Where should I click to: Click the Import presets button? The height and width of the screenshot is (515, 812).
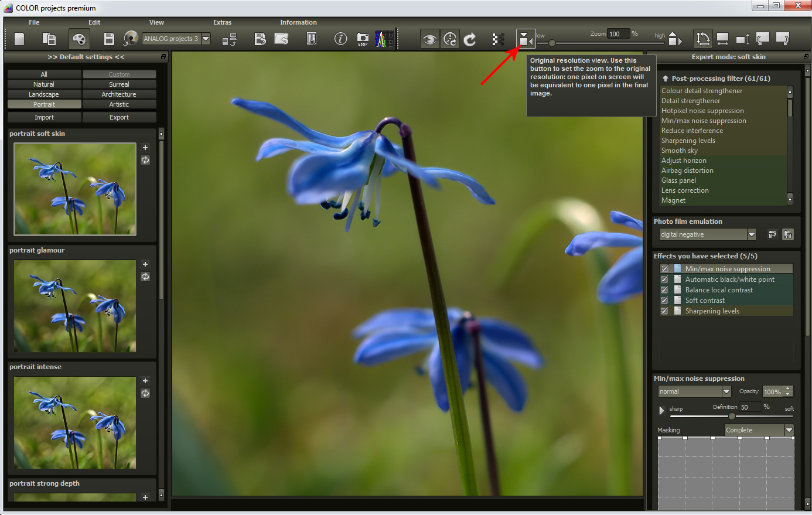tap(44, 117)
